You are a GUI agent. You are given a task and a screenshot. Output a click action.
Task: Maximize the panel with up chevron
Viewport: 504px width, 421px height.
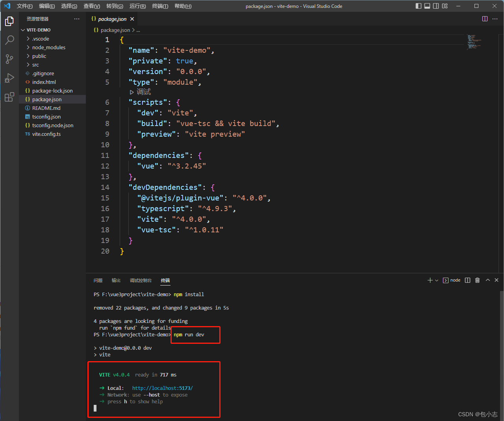point(488,280)
